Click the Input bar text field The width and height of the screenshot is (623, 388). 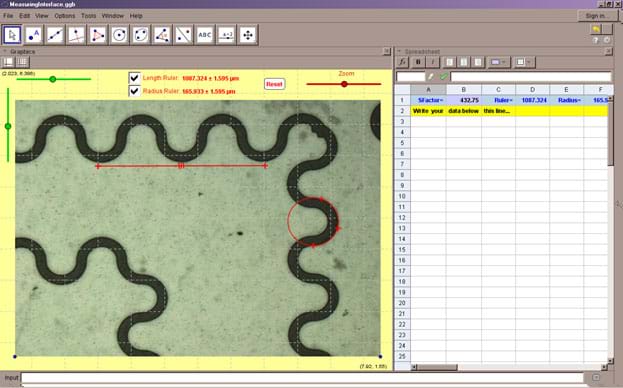(x=302, y=378)
